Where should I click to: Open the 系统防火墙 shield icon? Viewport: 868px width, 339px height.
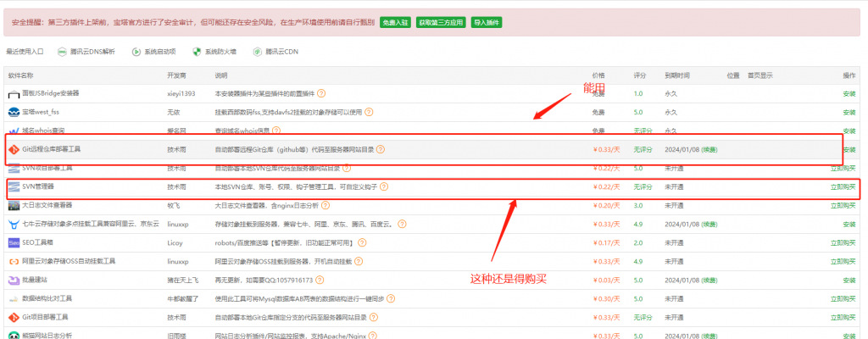tap(197, 52)
